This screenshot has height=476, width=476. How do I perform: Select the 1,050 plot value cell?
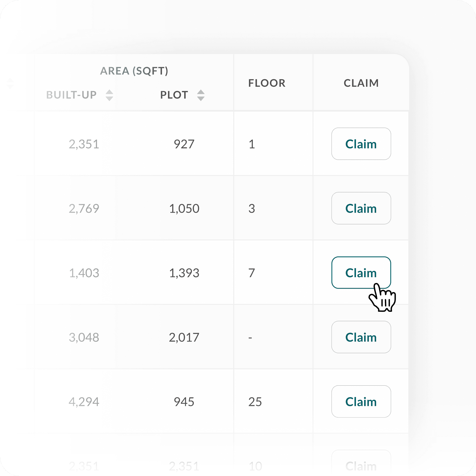click(x=184, y=208)
